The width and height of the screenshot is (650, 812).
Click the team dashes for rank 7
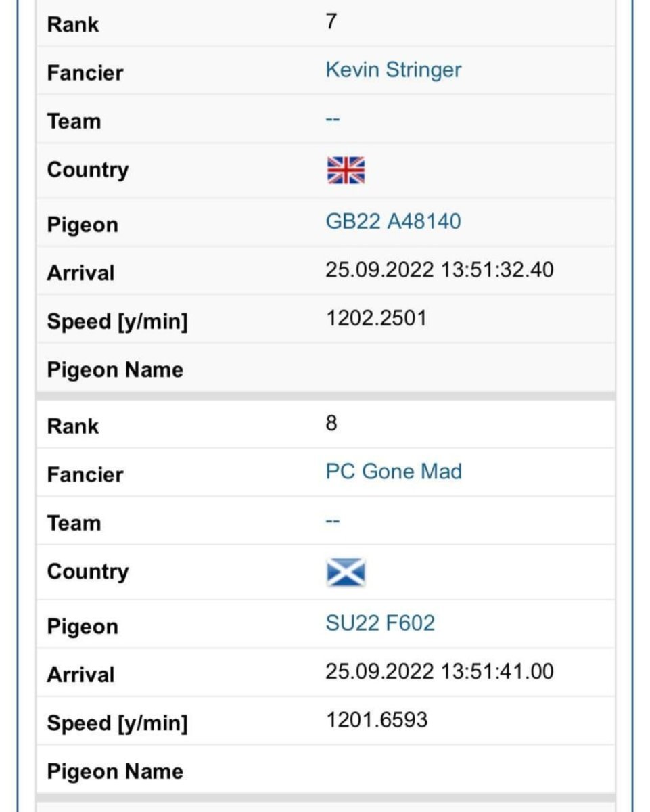click(x=333, y=119)
